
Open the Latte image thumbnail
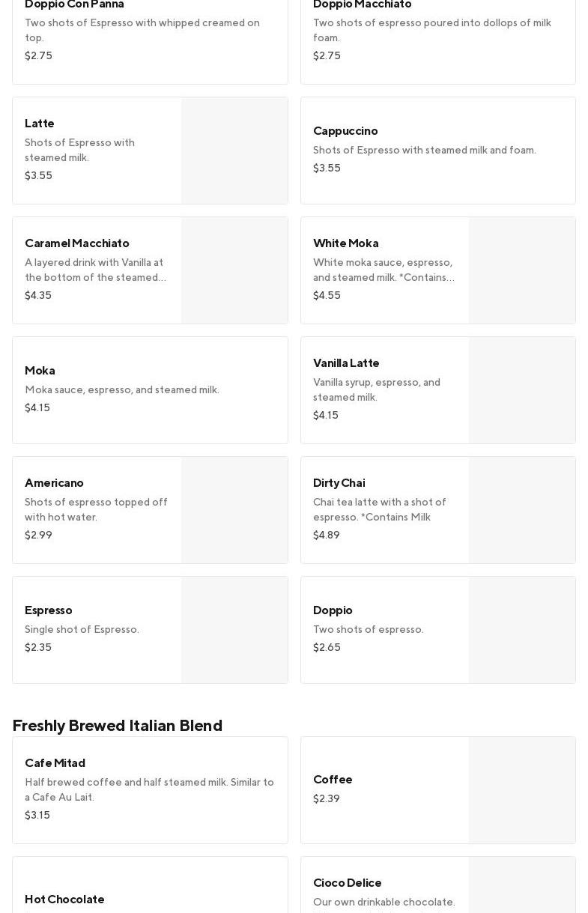pos(234,151)
